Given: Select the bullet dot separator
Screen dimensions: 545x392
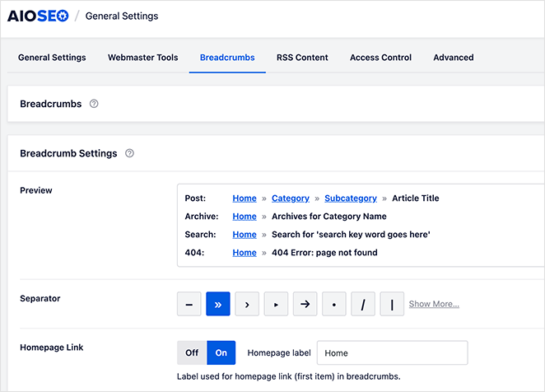Looking at the screenshot, I should click(333, 304).
